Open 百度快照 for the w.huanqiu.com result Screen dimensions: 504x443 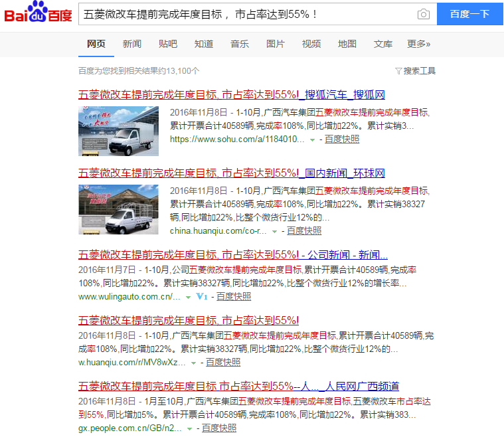pos(222,363)
